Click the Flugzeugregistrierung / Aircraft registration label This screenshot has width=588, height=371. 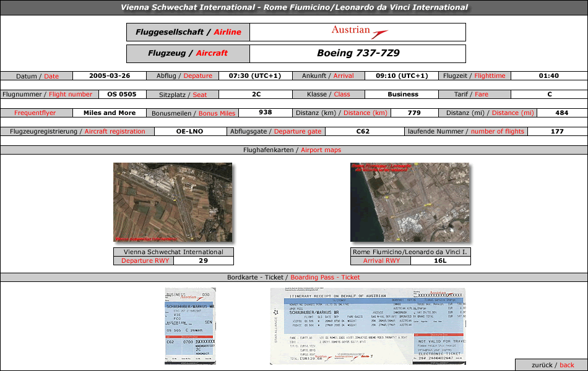77,132
